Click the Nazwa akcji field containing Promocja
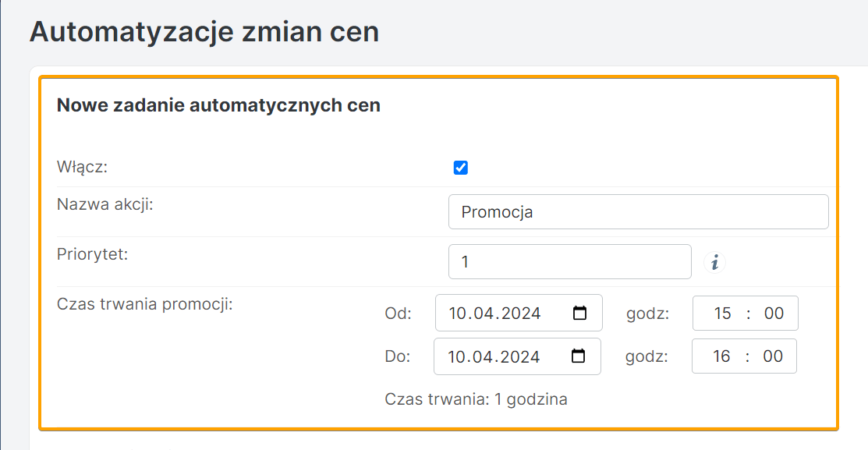 [x=638, y=212]
